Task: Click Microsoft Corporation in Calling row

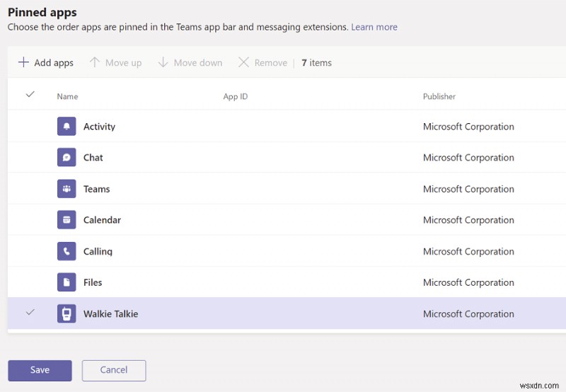Action: (x=468, y=252)
